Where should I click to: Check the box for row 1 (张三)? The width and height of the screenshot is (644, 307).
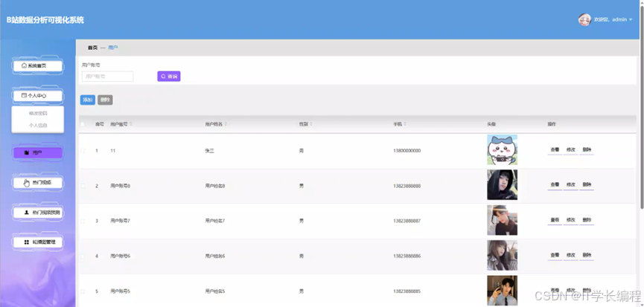pos(83,151)
